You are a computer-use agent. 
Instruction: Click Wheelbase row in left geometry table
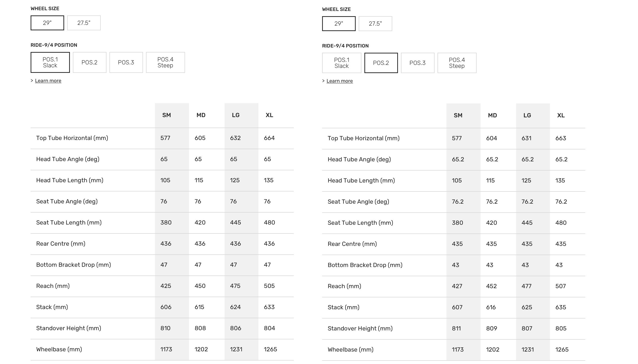[162, 349]
